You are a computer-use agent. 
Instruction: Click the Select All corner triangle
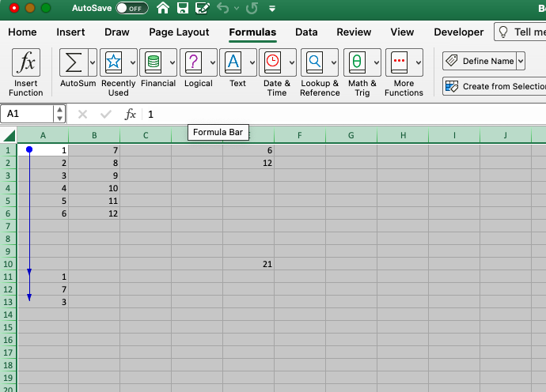pyautogui.click(x=9, y=135)
